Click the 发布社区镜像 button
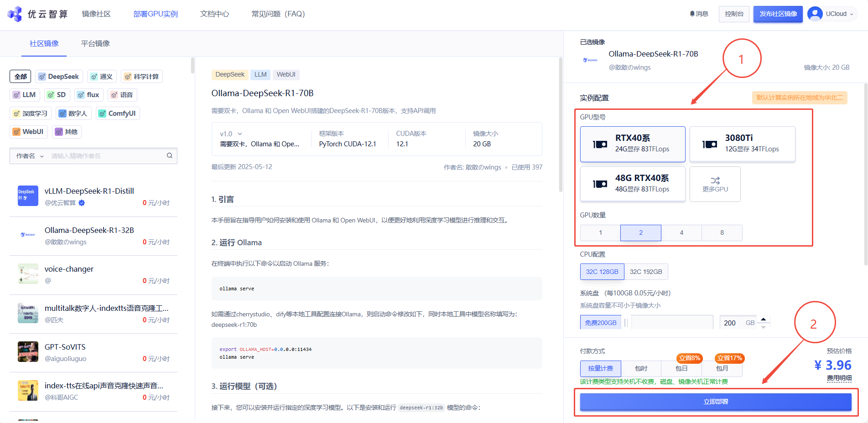This screenshot has height=423, width=868. [778, 14]
